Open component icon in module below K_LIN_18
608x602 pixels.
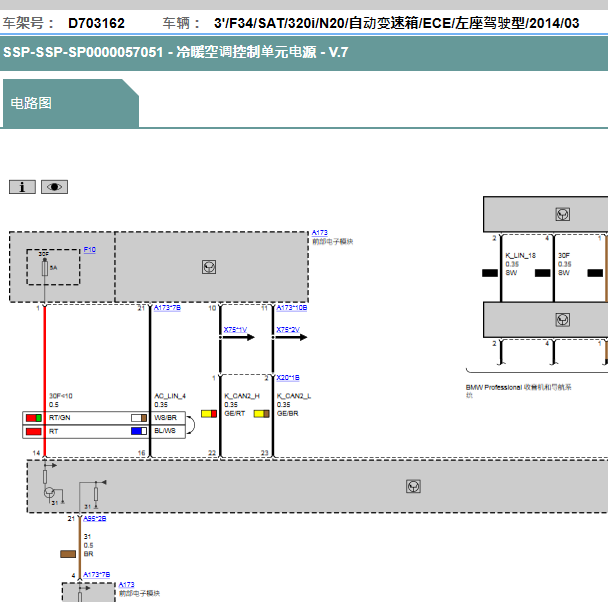[563, 320]
